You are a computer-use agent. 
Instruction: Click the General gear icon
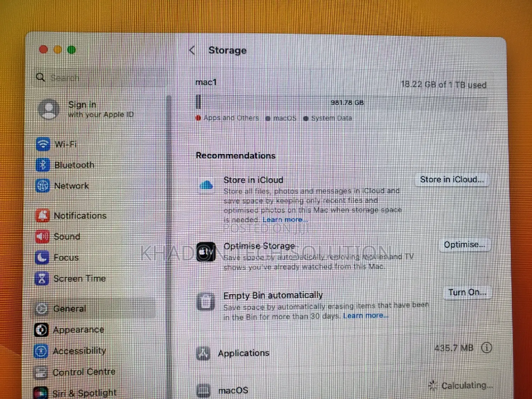point(41,309)
